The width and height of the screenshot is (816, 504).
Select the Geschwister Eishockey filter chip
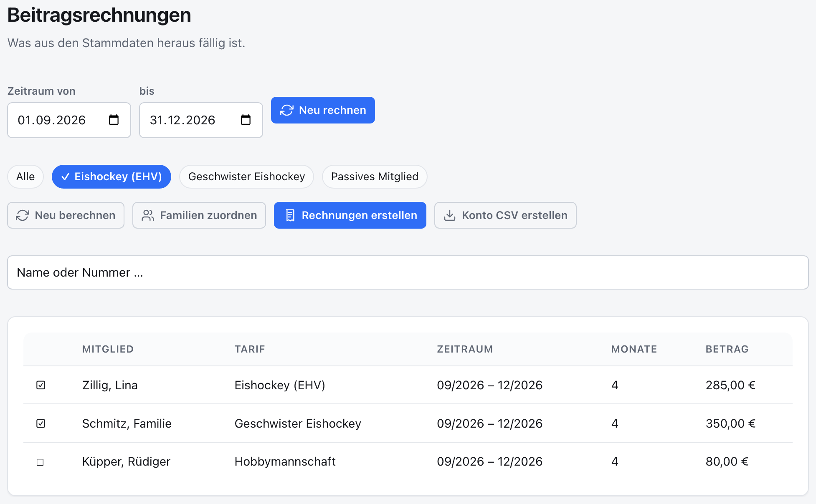[246, 176]
